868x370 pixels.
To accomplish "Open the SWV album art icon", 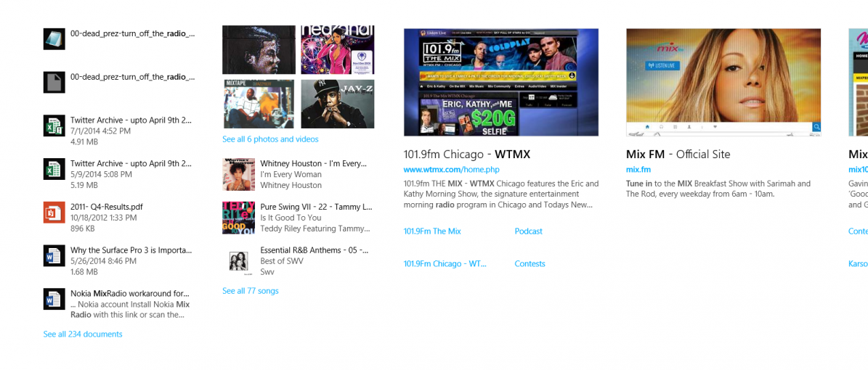I will pos(238,261).
